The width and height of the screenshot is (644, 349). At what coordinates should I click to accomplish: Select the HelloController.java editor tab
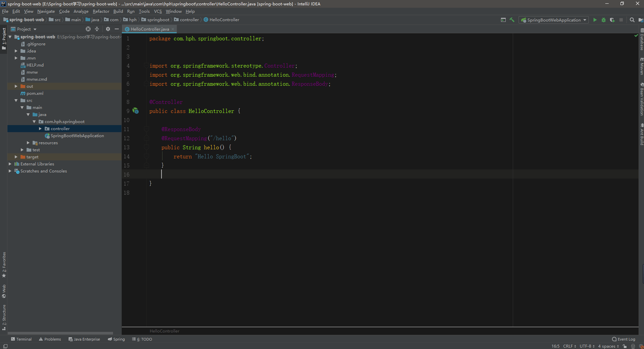tap(150, 29)
